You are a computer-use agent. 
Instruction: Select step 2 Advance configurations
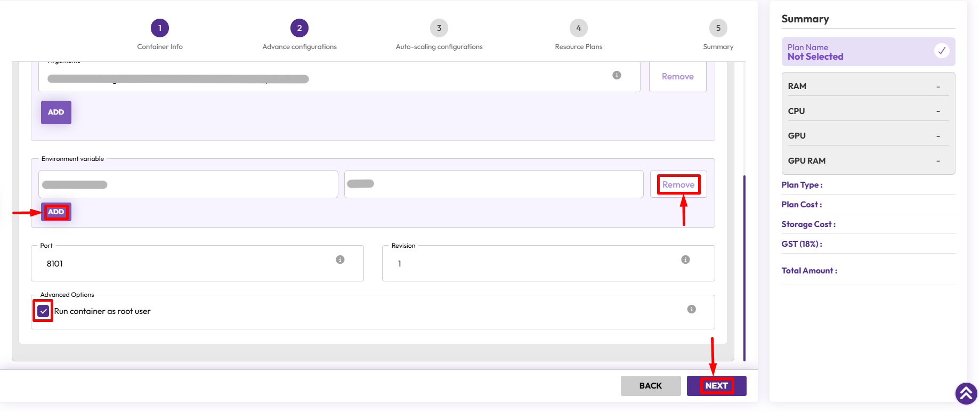[x=299, y=28]
